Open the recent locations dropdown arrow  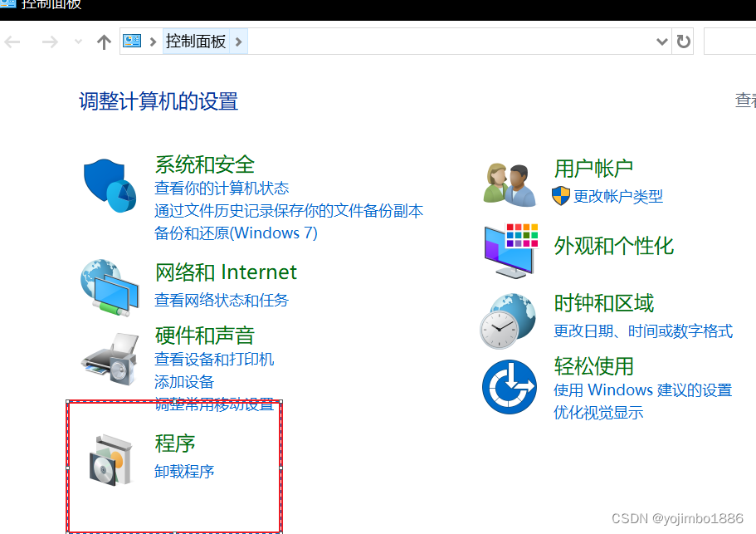(x=78, y=42)
